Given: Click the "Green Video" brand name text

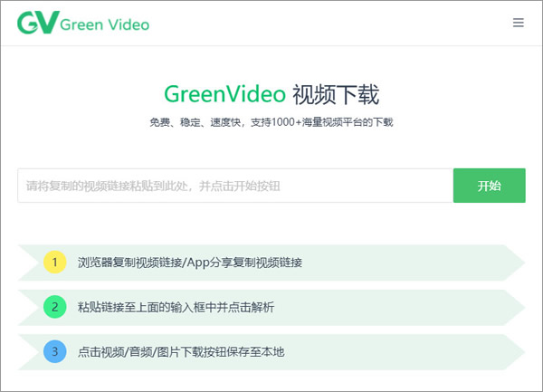Looking at the screenshot, I should pyautogui.click(x=105, y=24).
